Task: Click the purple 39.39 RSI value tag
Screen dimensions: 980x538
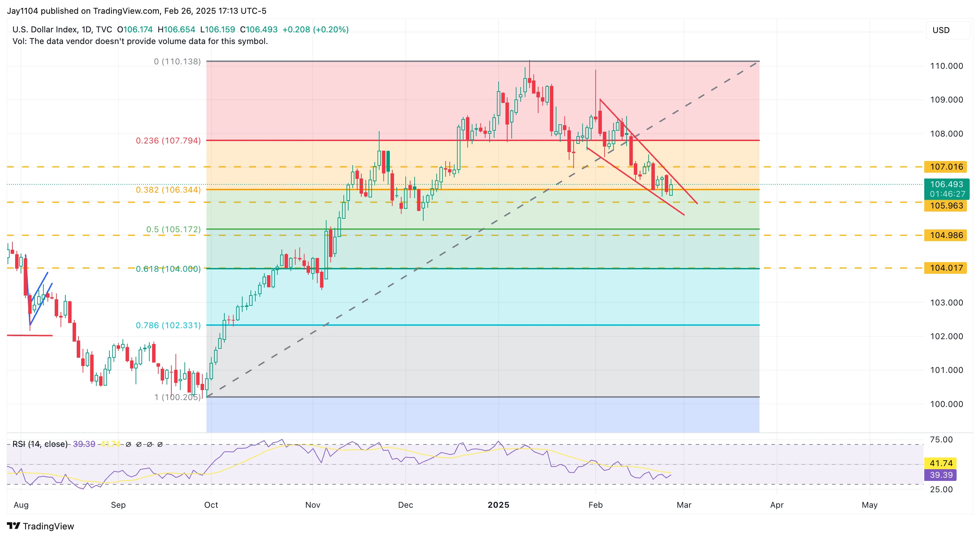Action: [941, 475]
